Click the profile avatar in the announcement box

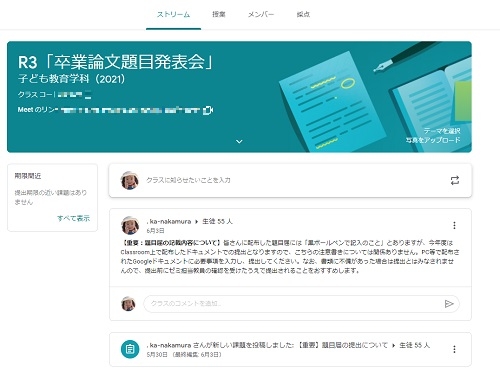coord(130,180)
